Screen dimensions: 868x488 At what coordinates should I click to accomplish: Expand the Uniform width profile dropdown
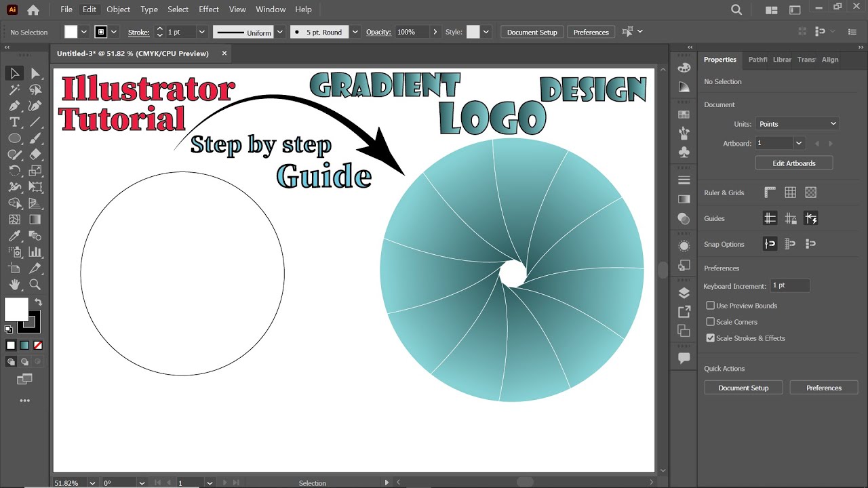click(x=280, y=32)
